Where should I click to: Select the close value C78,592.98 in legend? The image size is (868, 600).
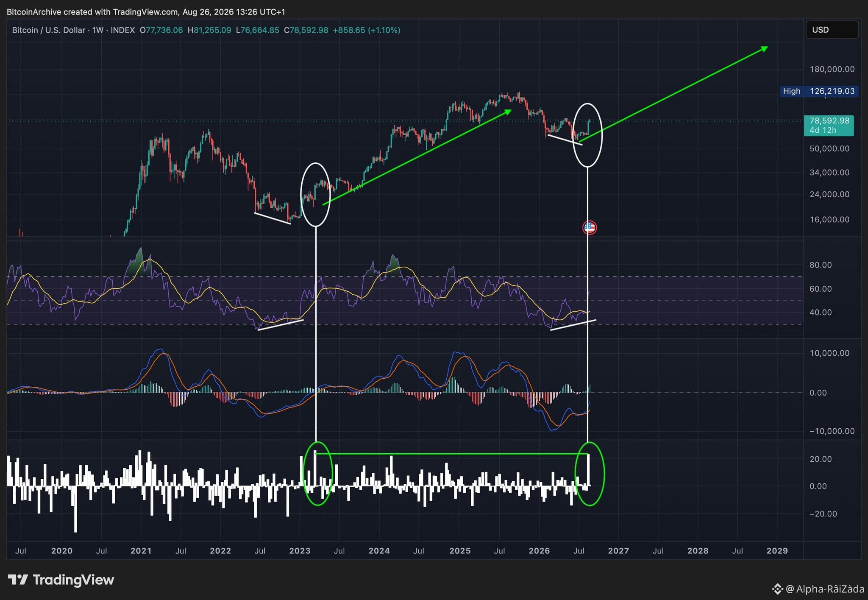click(x=306, y=30)
